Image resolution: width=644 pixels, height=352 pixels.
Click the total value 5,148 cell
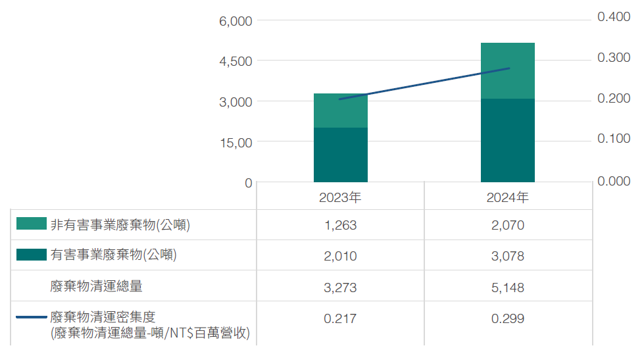point(507,287)
